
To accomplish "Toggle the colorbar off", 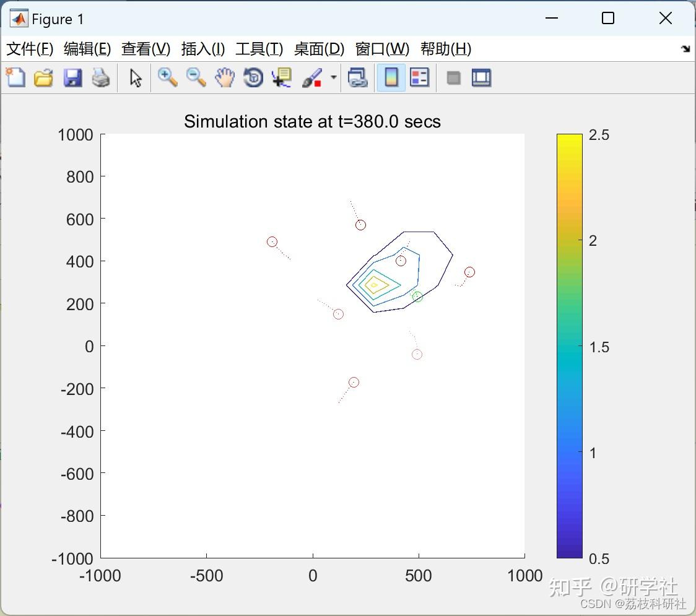I will point(391,77).
